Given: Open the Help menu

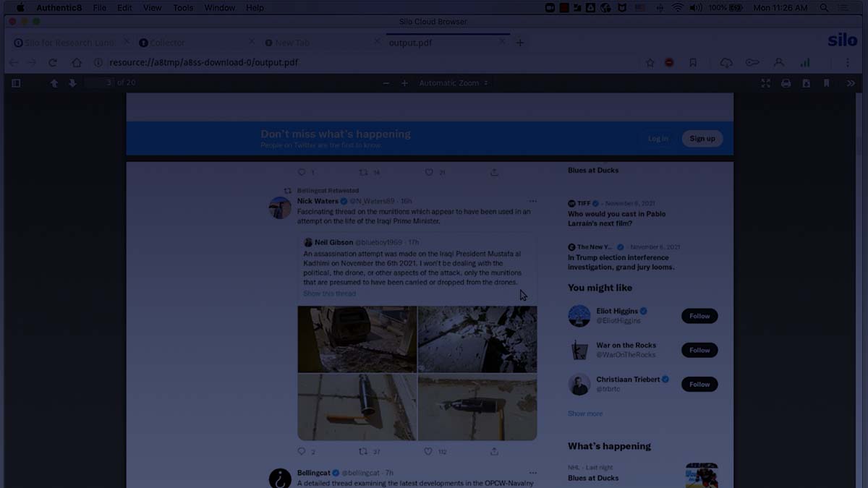Looking at the screenshot, I should (x=255, y=8).
